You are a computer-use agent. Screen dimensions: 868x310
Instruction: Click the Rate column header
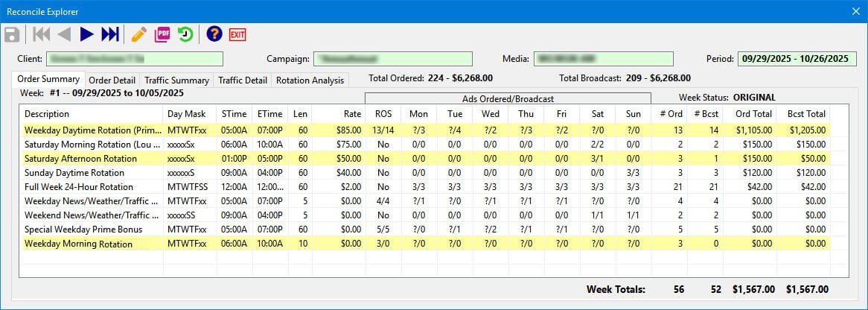pos(339,114)
